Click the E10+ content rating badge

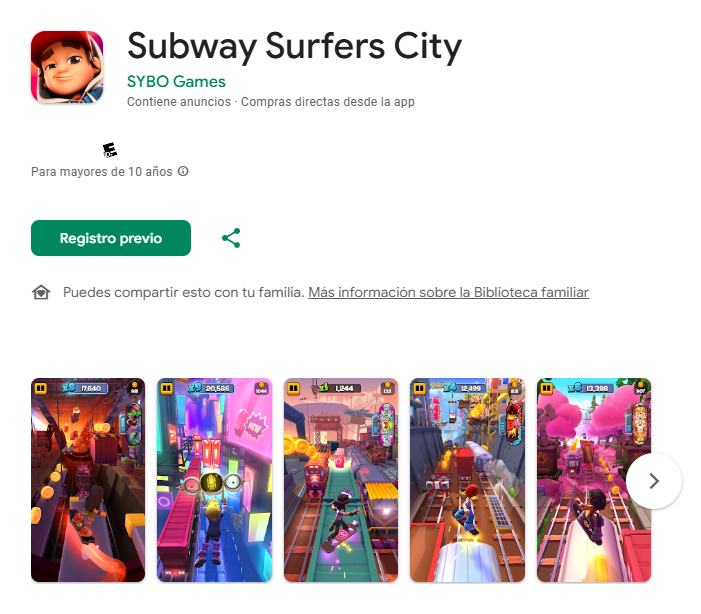[x=110, y=150]
